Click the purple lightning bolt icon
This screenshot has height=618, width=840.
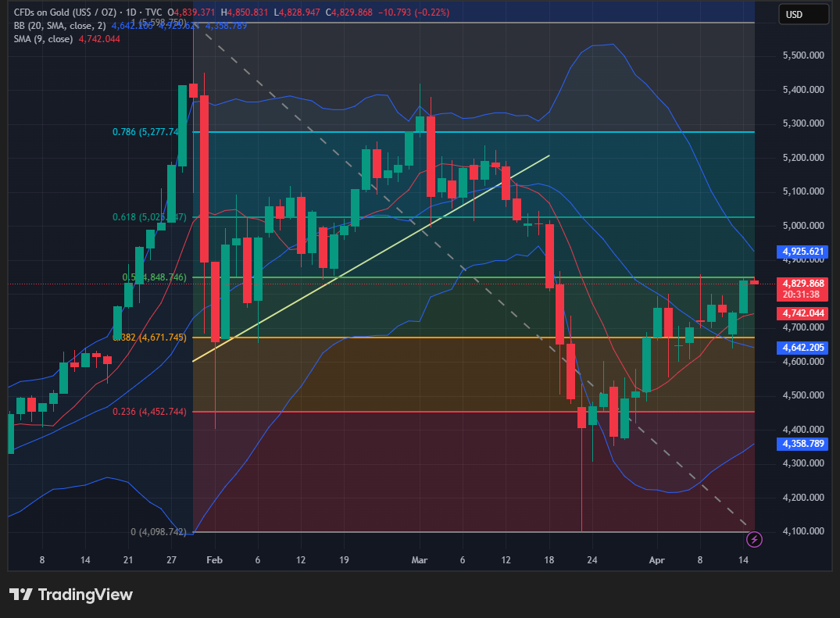point(754,538)
